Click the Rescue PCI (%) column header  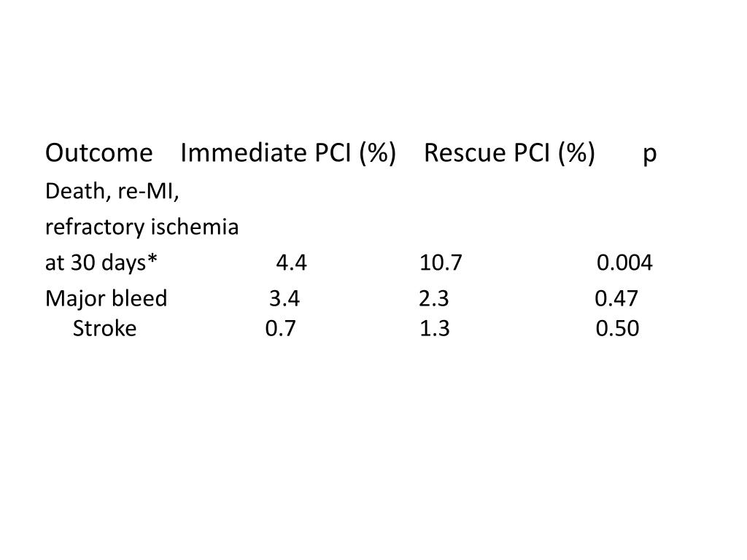(x=509, y=153)
